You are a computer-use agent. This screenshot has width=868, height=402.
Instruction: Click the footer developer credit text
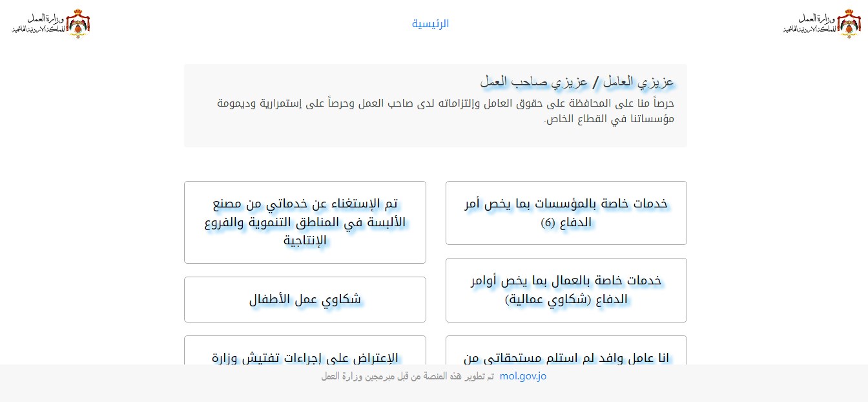(x=411, y=376)
